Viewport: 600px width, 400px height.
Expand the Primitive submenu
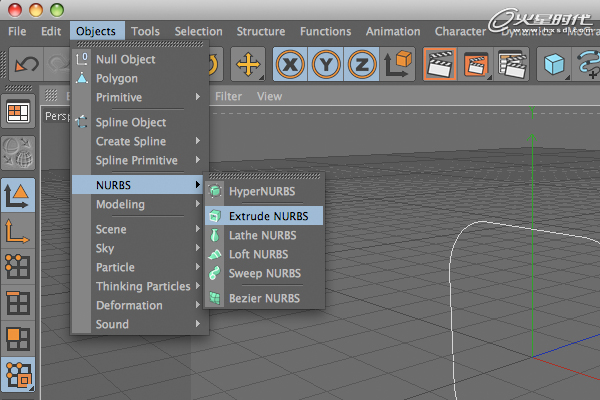click(x=139, y=97)
